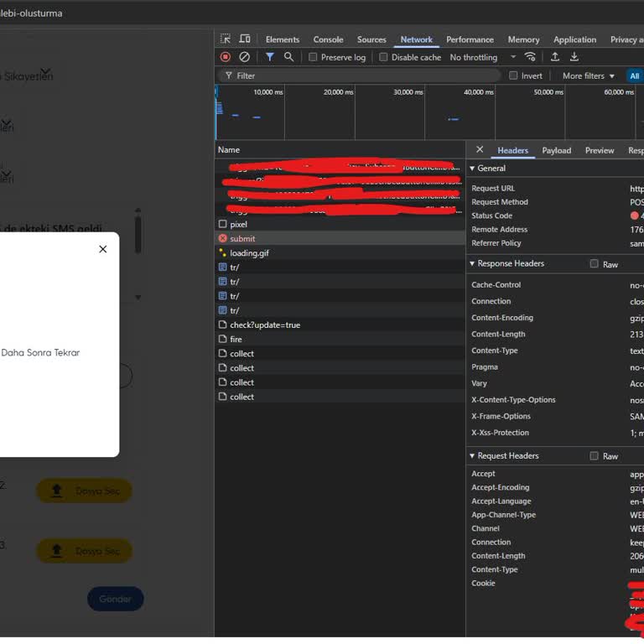Switch to the Console tab

pos(328,39)
